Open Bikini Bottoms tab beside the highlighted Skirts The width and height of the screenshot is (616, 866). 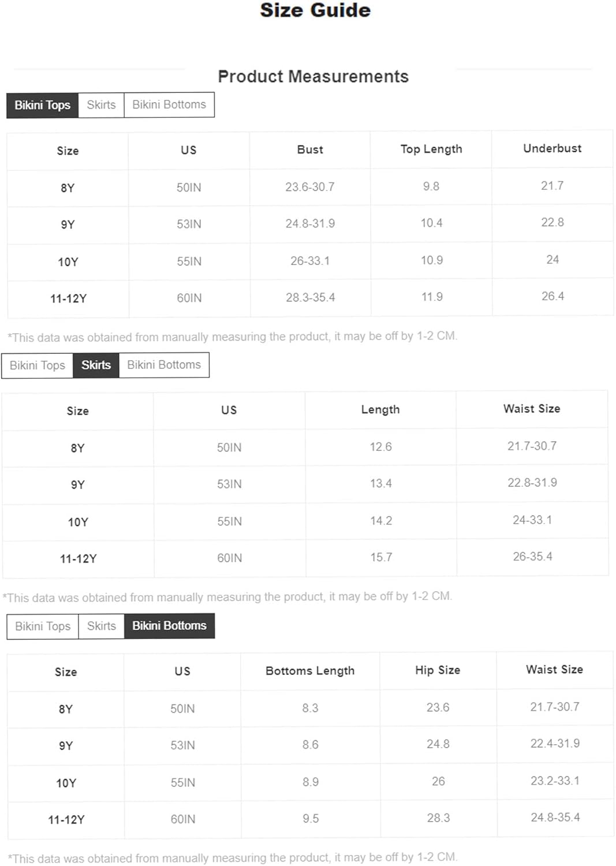(164, 365)
